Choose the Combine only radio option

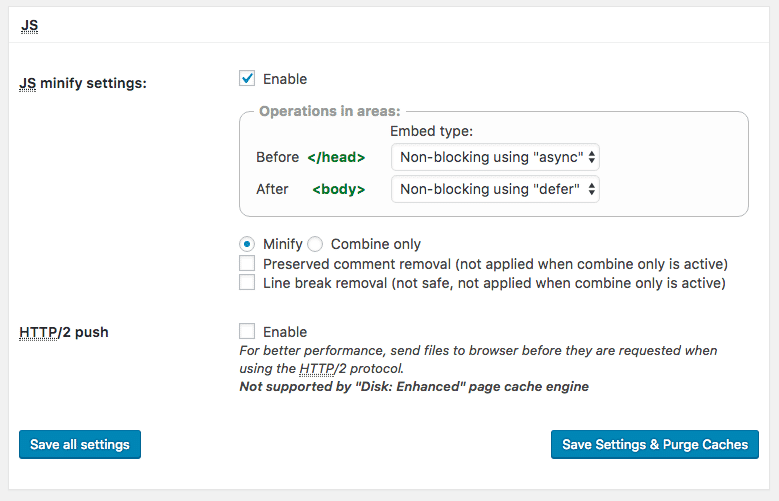point(315,244)
